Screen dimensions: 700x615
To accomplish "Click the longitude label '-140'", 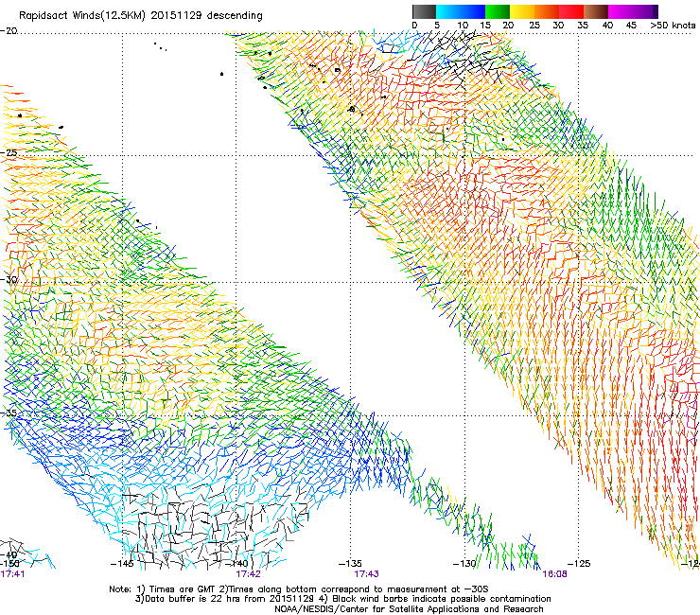I will (236, 564).
